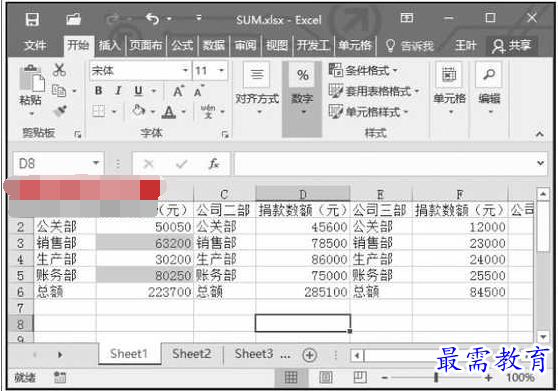Click the Page Layout view icon

click(x=326, y=377)
